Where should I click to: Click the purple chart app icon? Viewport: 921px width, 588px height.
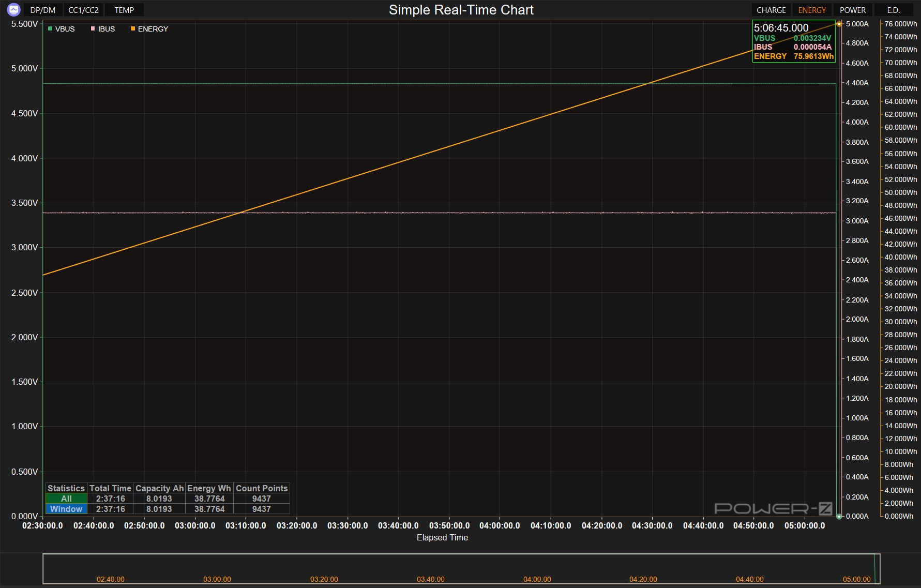[x=14, y=9]
